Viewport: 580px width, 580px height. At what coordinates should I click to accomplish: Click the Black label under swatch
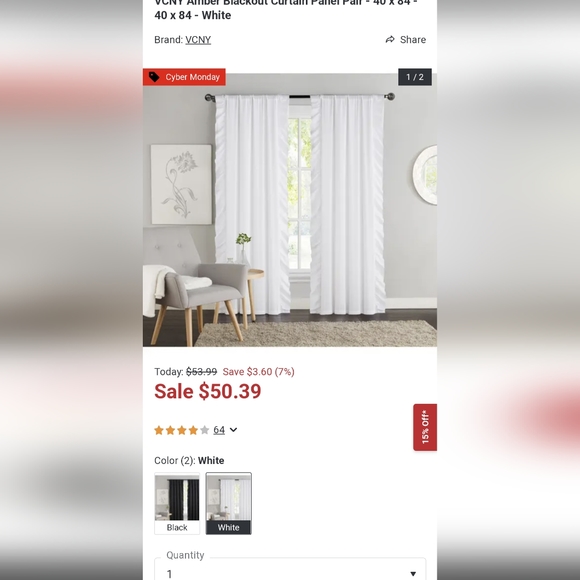pyautogui.click(x=177, y=527)
